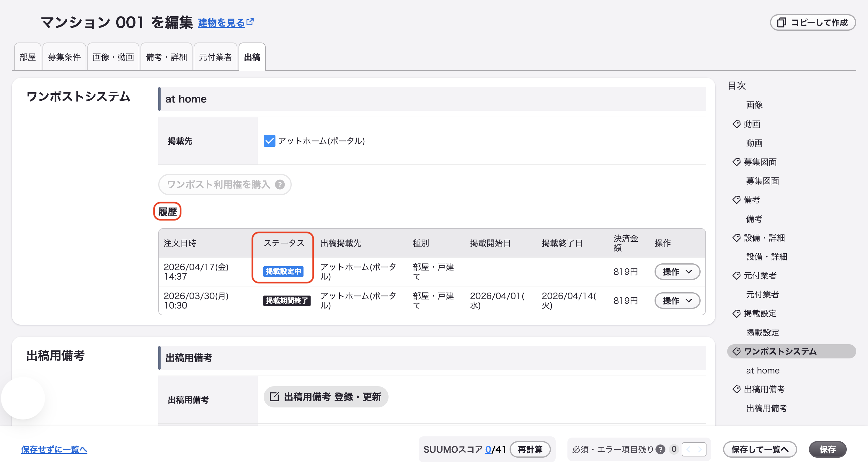Jump to at home in table of contents

point(763,371)
